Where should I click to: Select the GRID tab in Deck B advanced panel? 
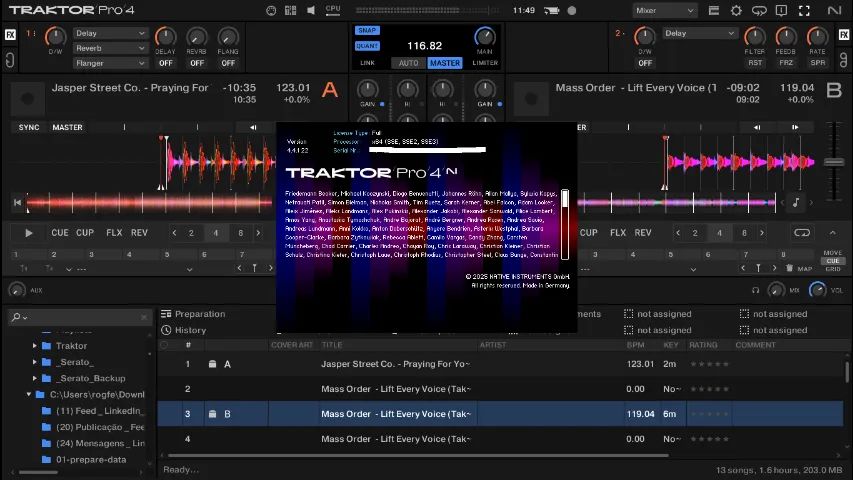833,269
